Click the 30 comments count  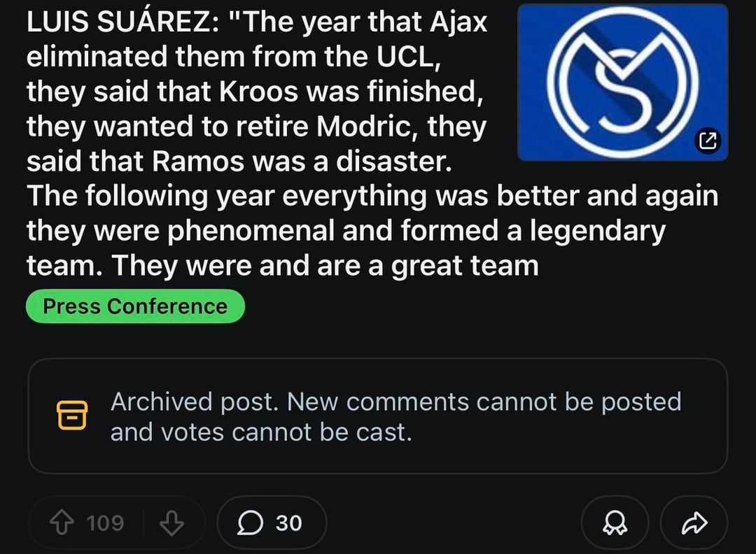288,523
